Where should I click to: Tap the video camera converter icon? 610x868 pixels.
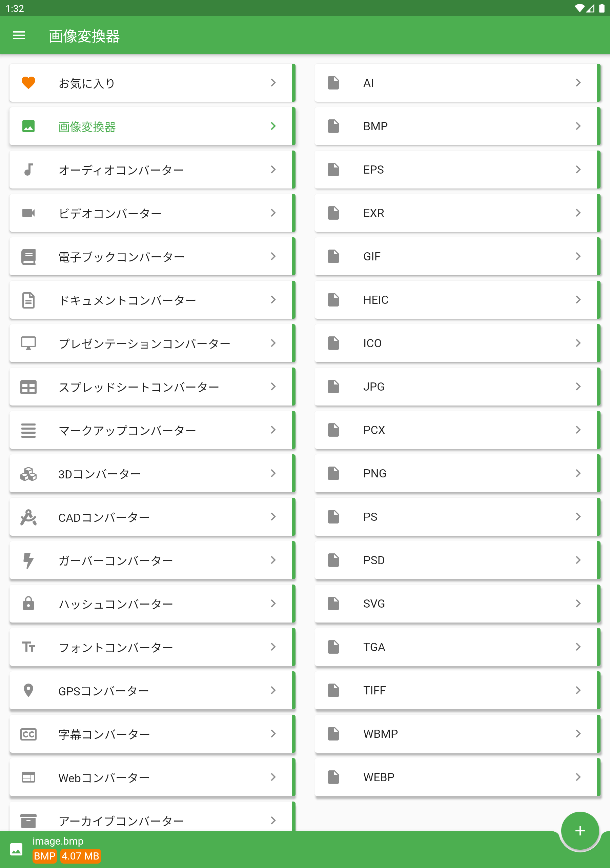click(x=28, y=213)
